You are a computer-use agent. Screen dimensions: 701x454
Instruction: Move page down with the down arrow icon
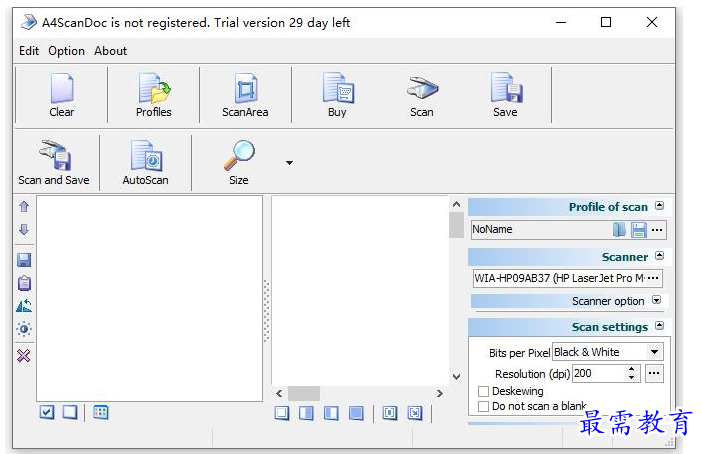pos(24,230)
